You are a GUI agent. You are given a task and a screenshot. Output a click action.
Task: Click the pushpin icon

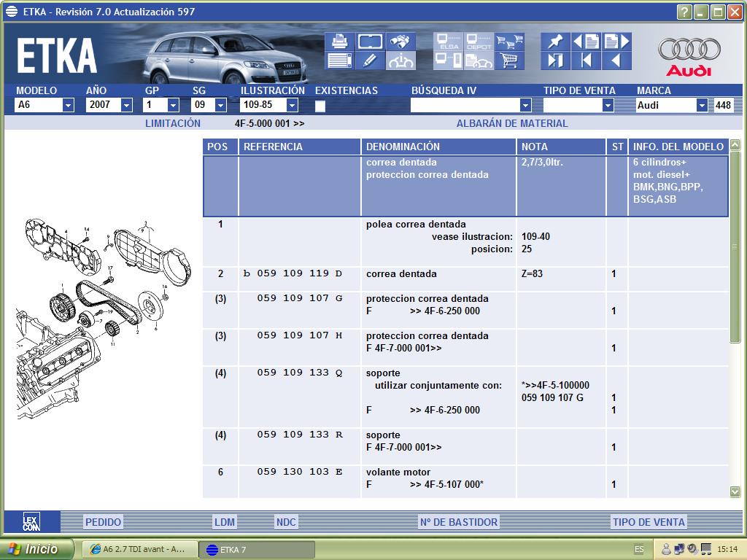(x=555, y=42)
